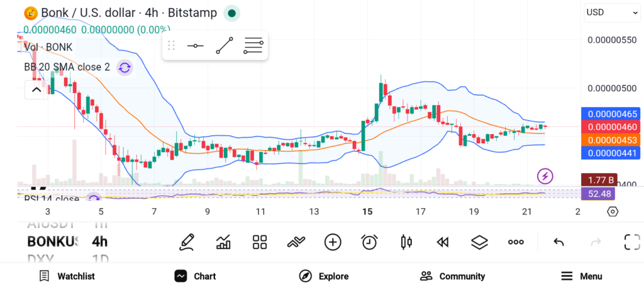Open the four-square layout grid
The image size is (644, 290).
coord(260,242)
